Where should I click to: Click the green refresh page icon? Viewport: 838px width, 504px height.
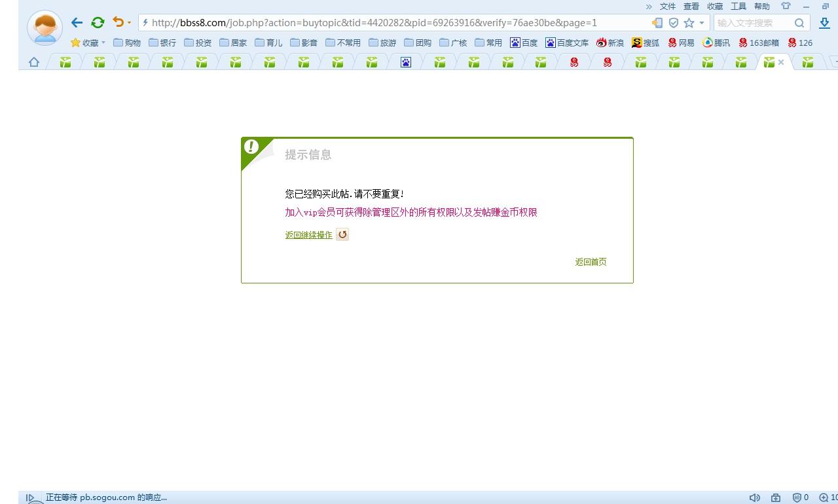pyautogui.click(x=98, y=22)
